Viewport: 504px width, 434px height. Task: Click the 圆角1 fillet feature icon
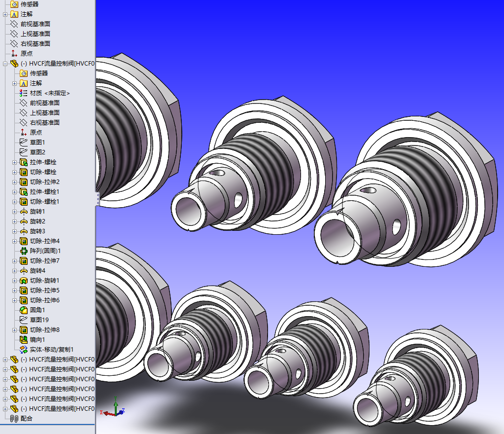(x=24, y=310)
